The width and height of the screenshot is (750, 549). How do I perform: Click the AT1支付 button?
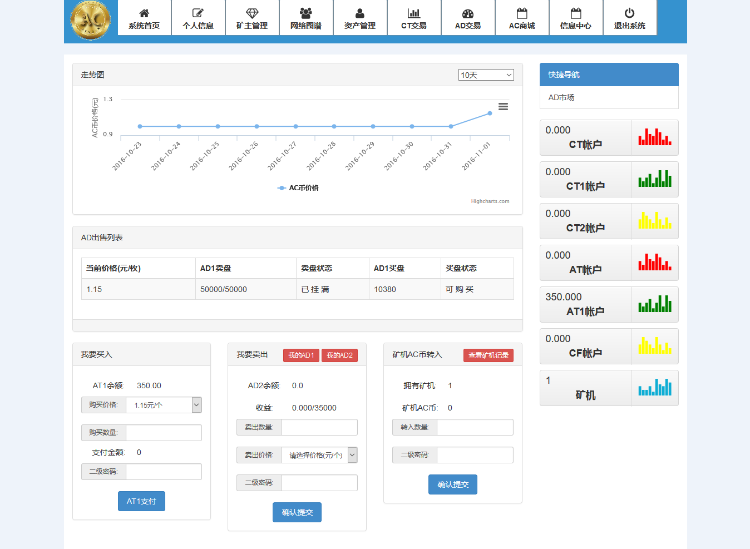coord(142,501)
